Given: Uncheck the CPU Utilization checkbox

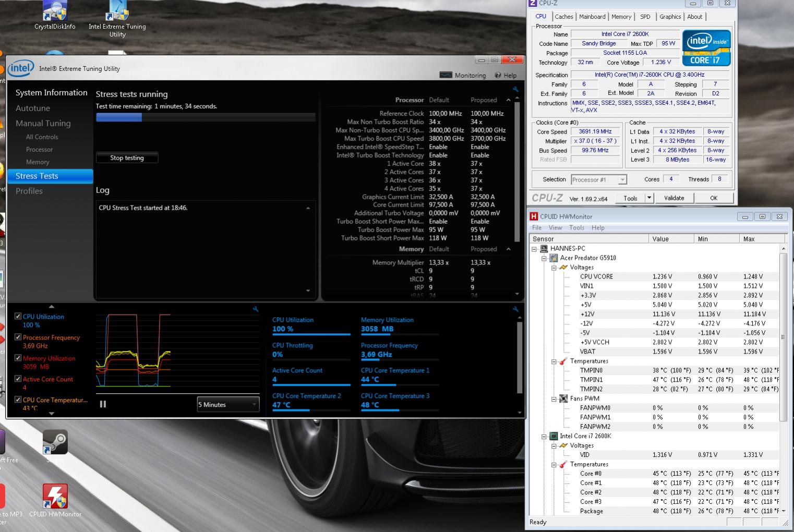Looking at the screenshot, I should tap(18, 317).
